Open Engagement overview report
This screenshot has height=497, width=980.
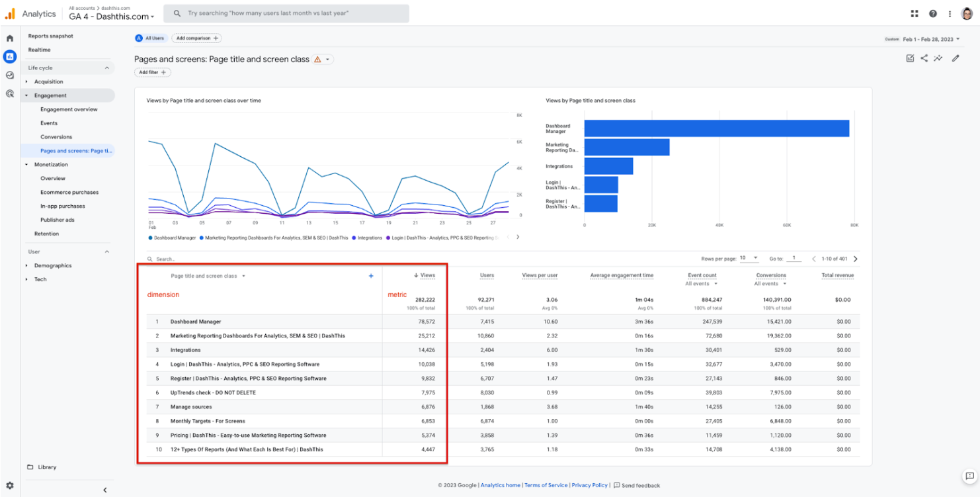click(x=69, y=110)
